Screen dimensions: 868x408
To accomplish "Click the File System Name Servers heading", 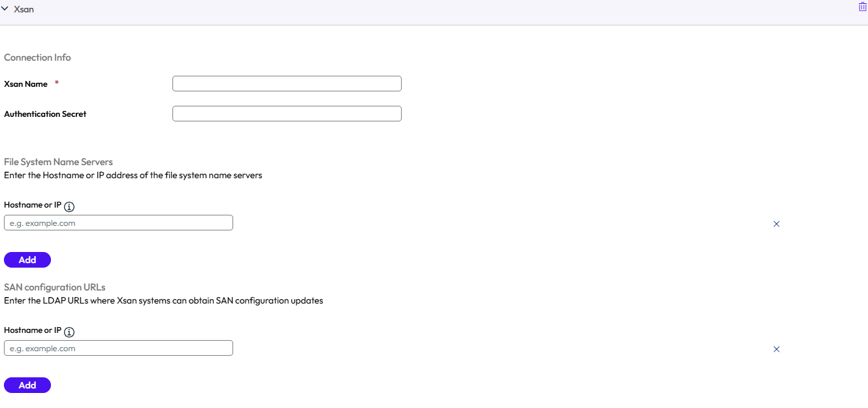I will click(x=58, y=162).
